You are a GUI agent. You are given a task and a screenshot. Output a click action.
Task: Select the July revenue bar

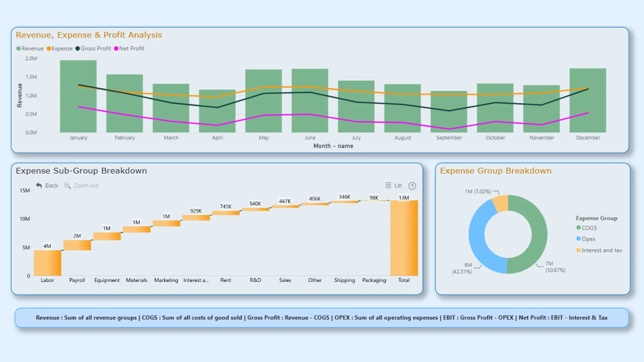[356, 106]
